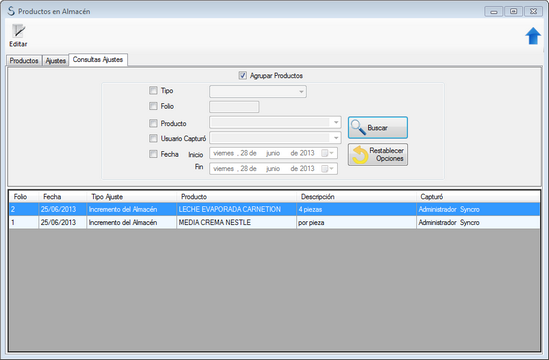Select the MEDIA CREMA NESTLE row
This screenshot has width=549, height=360.
point(274,222)
